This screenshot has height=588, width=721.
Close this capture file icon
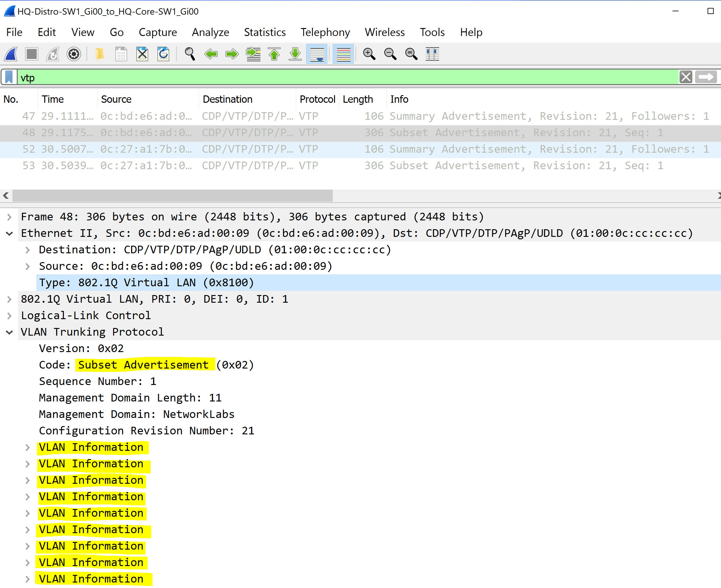(142, 54)
